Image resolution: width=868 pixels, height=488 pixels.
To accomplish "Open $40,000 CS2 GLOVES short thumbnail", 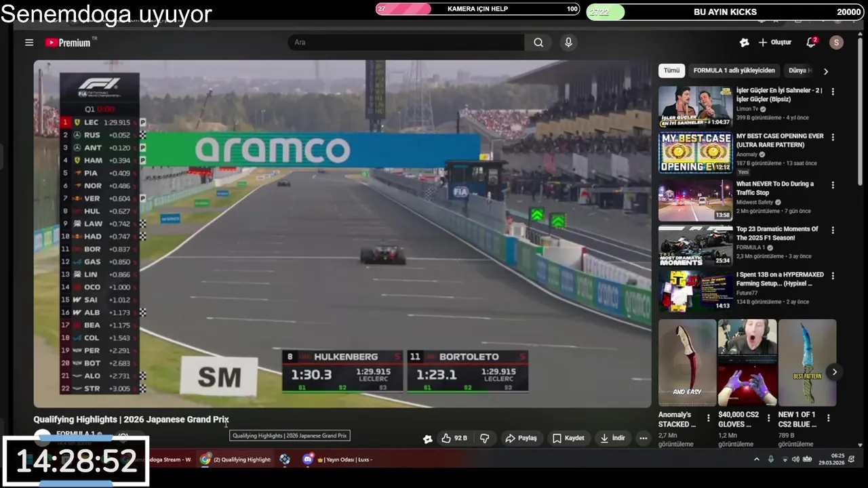I will click(747, 363).
